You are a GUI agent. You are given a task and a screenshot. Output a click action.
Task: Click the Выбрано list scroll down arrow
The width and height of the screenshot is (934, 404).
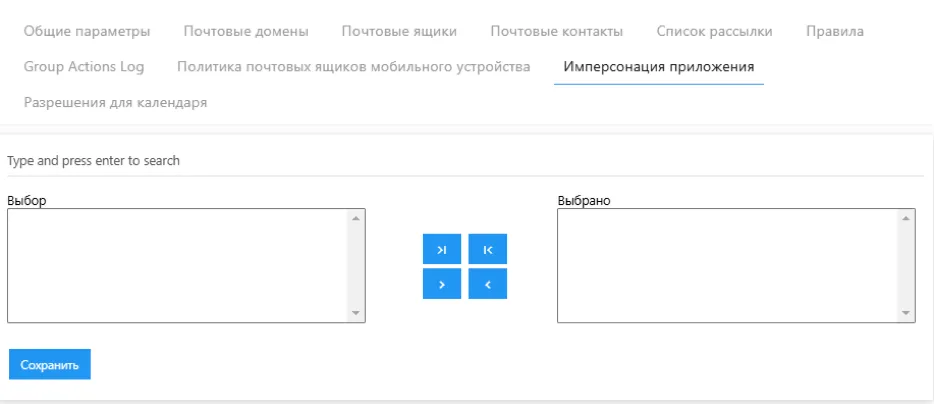coord(906,313)
